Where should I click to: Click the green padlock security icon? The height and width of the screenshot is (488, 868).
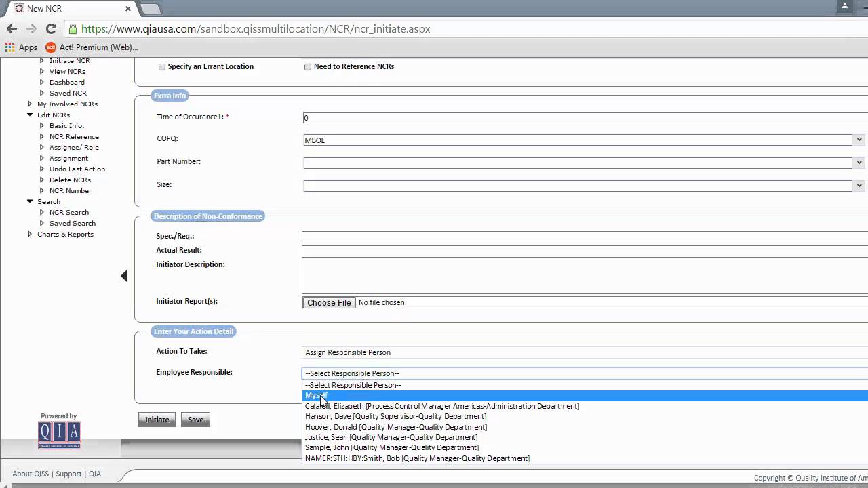point(73,29)
